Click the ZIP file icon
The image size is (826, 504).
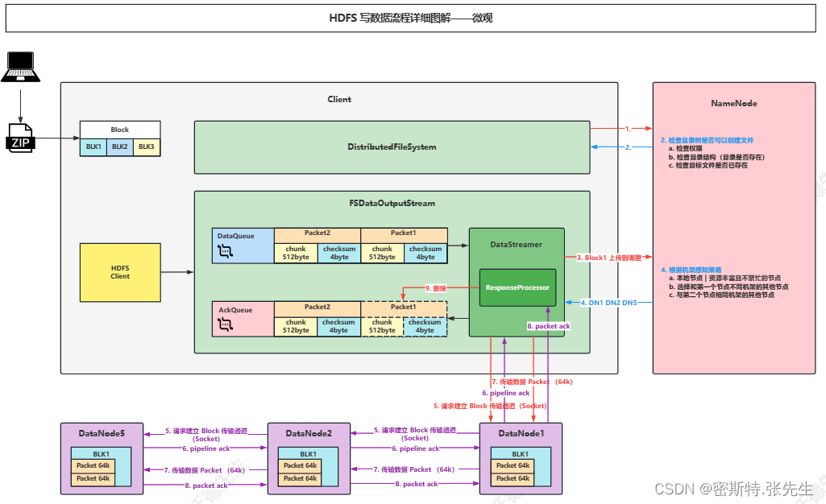click(21, 138)
